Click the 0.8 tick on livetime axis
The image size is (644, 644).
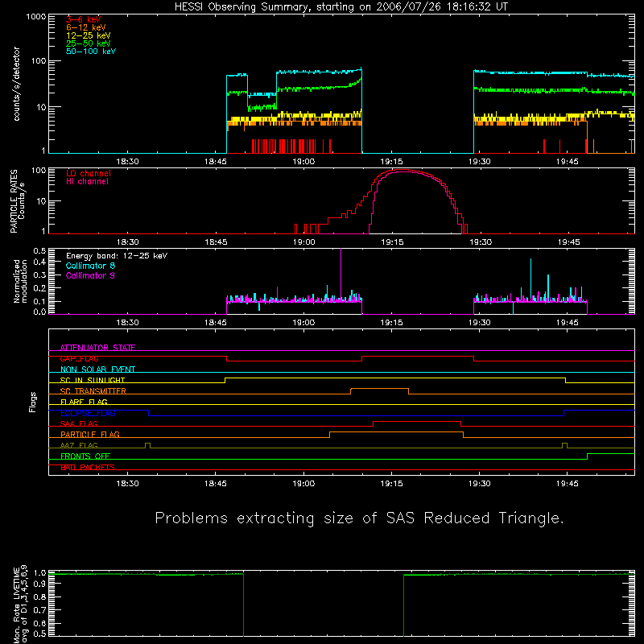(x=39, y=597)
